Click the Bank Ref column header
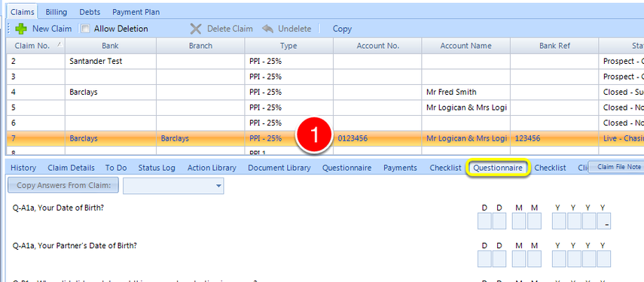The width and height of the screenshot is (644, 282). tap(554, 46)
